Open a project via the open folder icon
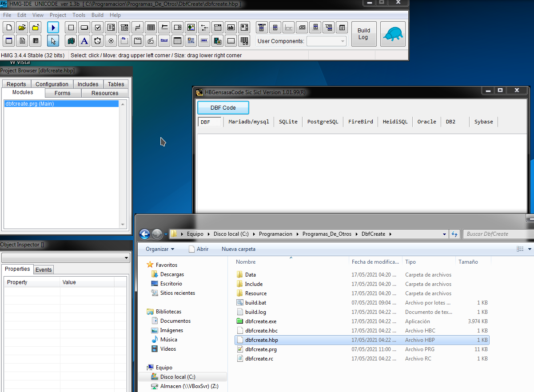 (x=22, y=27)
